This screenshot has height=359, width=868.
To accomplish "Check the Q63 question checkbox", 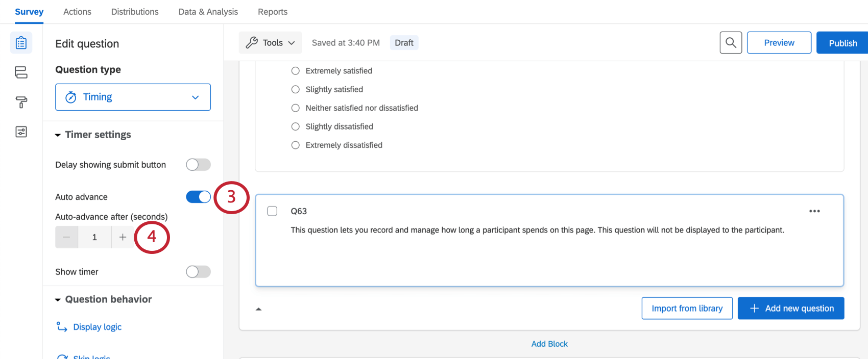I will (272, 211).
